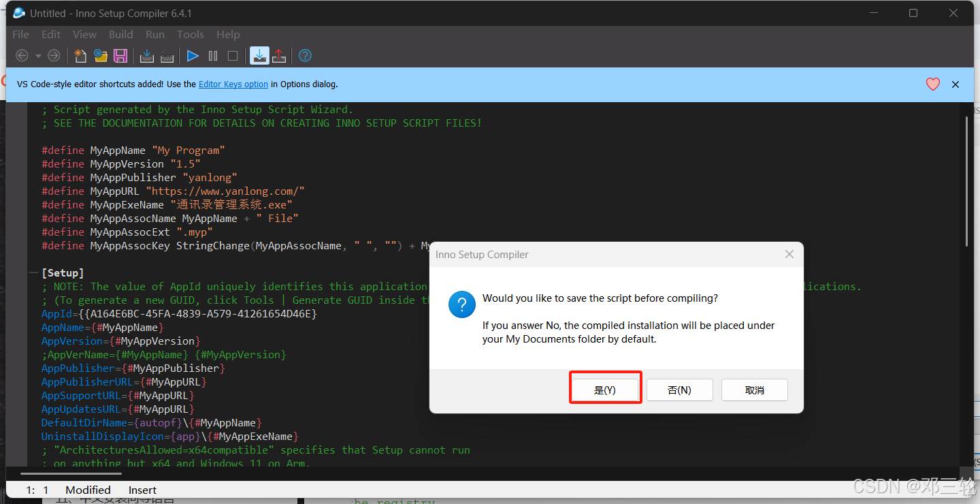Click the Pause toolbar icon
980x504 pixels.
click(x=213, y=56)
